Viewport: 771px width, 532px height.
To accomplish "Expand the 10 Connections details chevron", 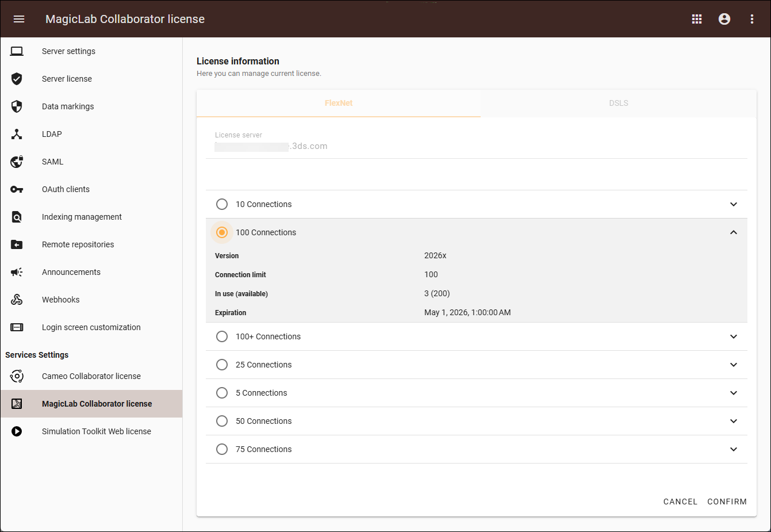I will click(x=734, y=204).
